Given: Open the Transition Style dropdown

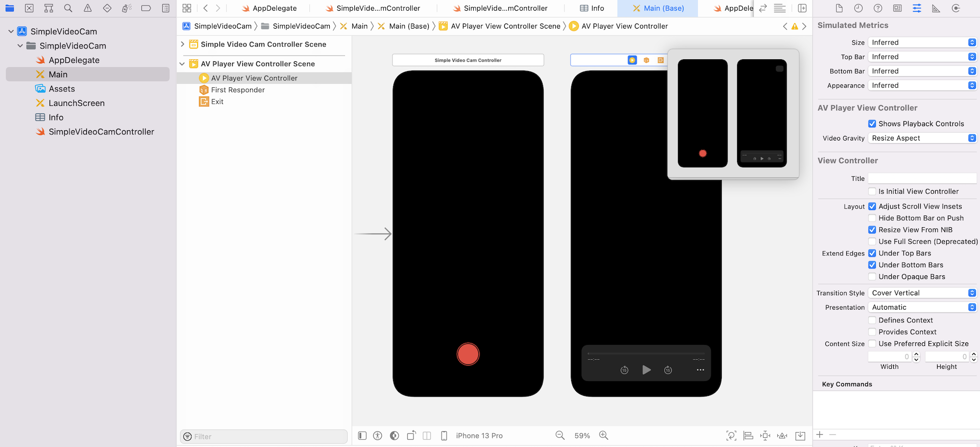Looking at the screenshot, I should click(x=922, y=293).
